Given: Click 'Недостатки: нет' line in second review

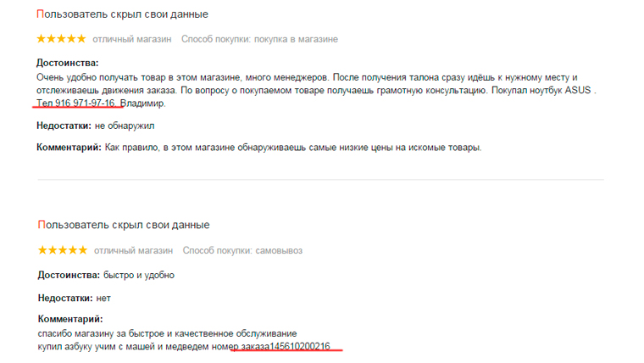Looking at the screenshot, I should coord(75,298).
